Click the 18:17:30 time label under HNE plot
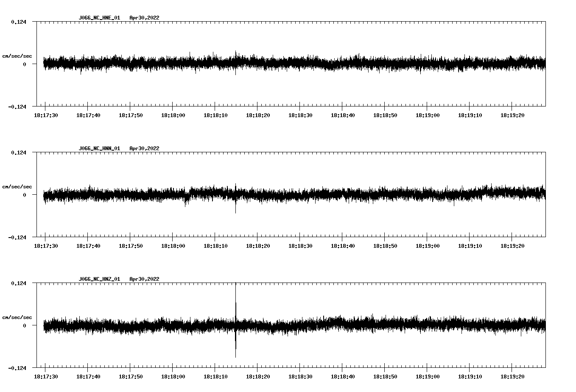576x392 pixels. [x=46, y=115]
